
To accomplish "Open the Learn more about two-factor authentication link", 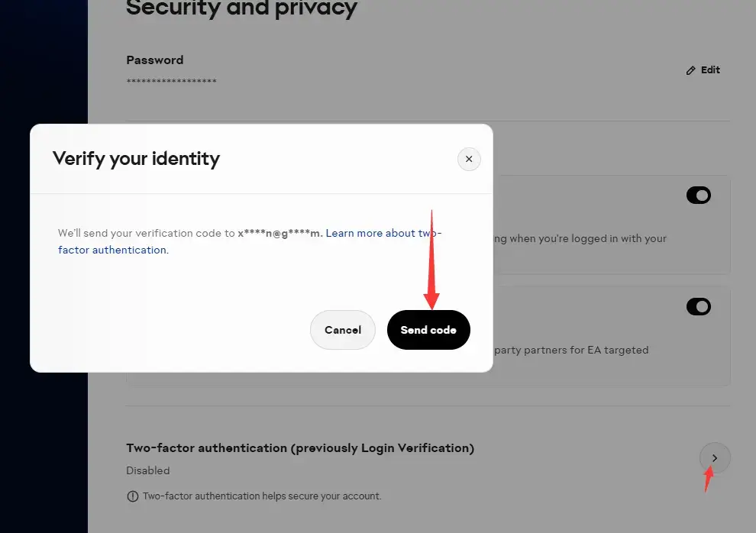I will pos(383,234).
